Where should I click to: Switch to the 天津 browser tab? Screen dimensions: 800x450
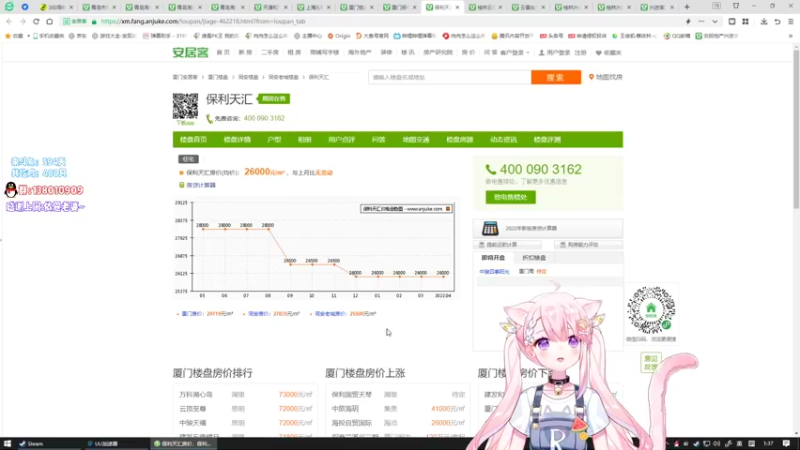[270, 7]
